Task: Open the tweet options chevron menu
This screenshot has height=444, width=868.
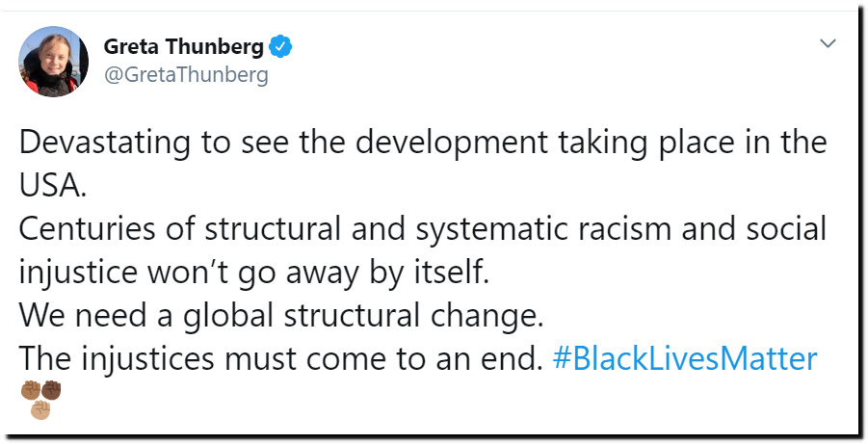Action: 828,43
